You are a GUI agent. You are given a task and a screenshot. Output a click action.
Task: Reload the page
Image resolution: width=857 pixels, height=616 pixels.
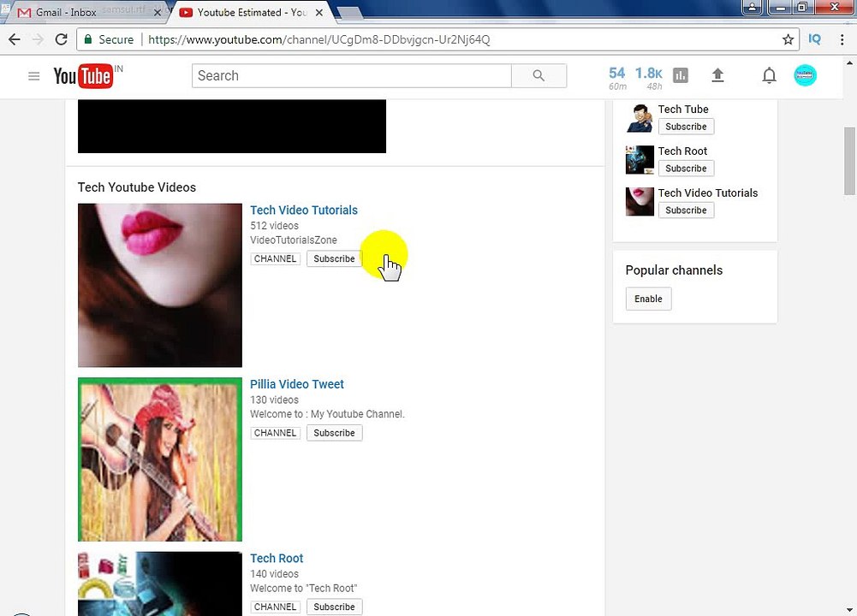62,39
